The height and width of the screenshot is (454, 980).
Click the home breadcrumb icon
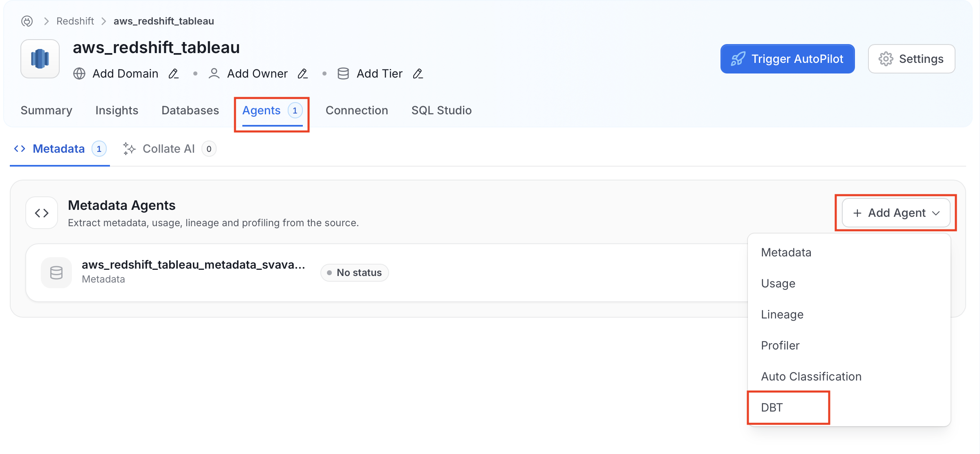coord(27,21)
